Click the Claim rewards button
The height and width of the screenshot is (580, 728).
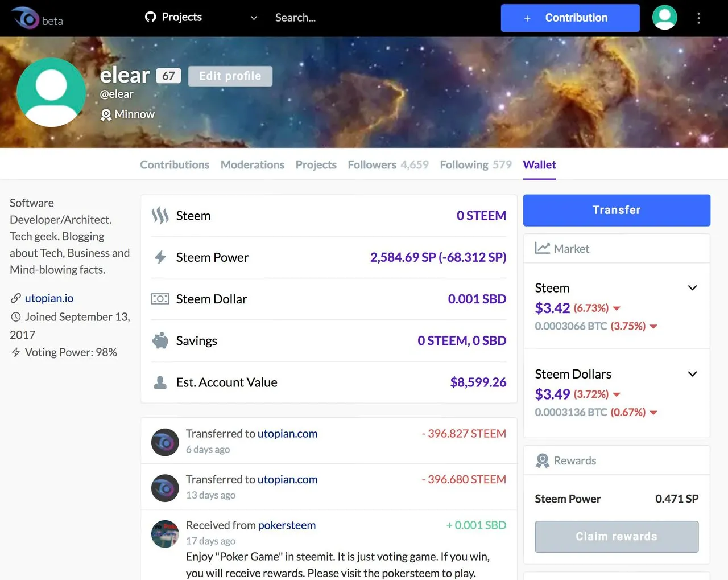point(617,537)
